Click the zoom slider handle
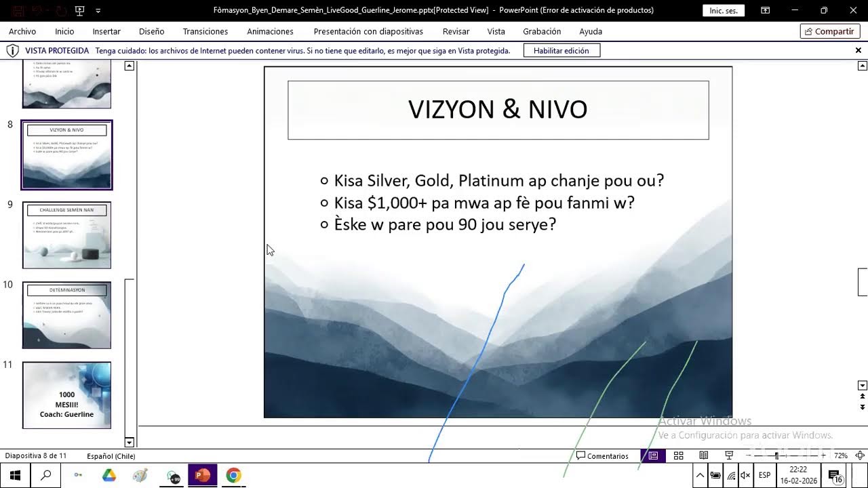 777,456
